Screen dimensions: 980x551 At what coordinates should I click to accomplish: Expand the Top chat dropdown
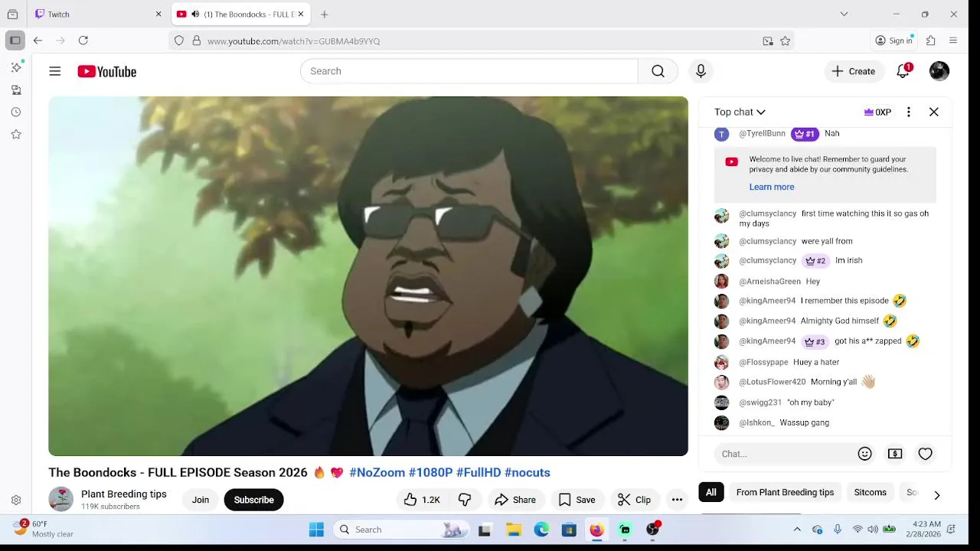pos(740,112)
